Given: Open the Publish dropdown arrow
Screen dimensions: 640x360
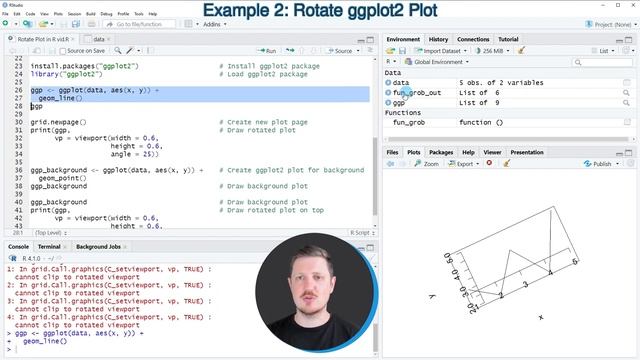Looking at the screenshot, I should coord(618,164).
